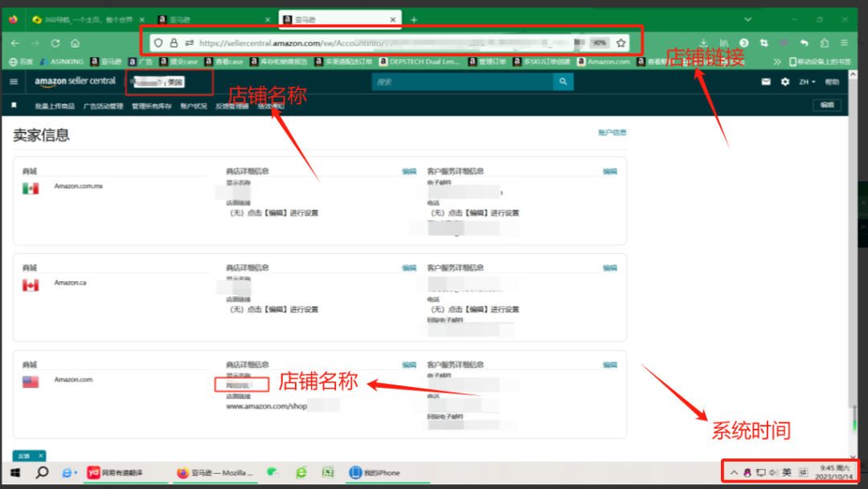Viewport: 868px width, 489px height.
Task: Click the undo arrow toolbar icon
Action: tap(805, 43)
